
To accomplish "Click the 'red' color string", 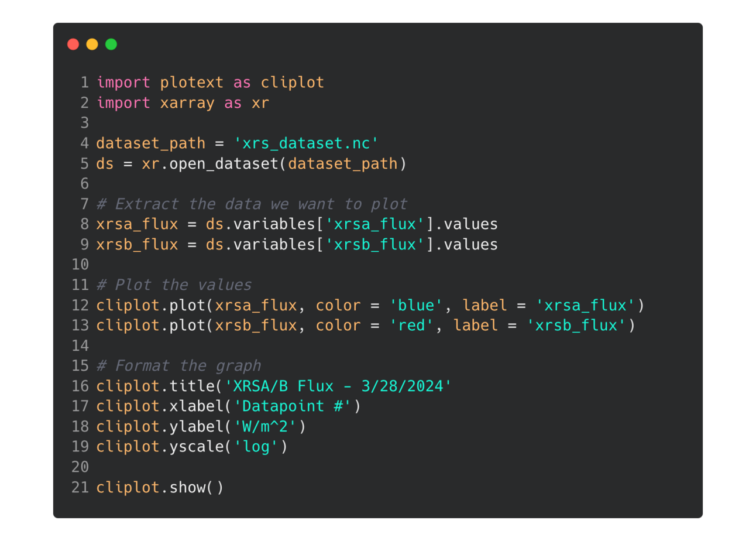I will point(411,325).
